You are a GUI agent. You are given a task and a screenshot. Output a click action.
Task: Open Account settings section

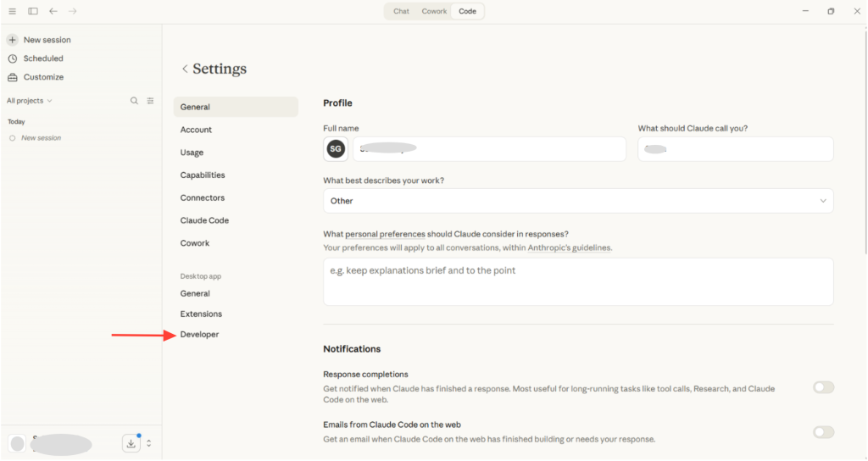point(196,130)
